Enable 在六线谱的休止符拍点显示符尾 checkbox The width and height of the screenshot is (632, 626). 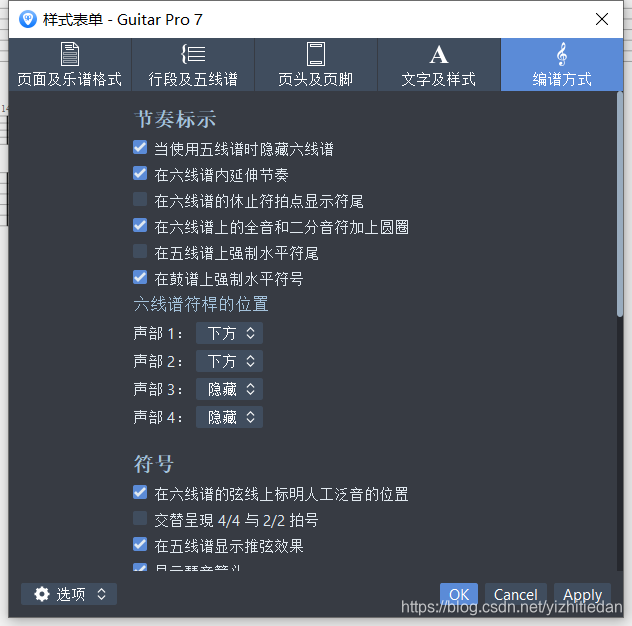point(140,200)
